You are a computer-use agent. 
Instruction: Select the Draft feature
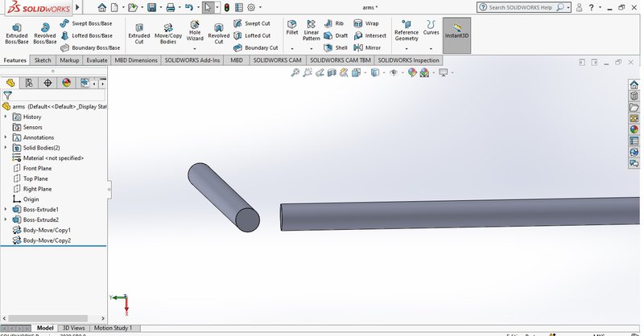point(336,35)
